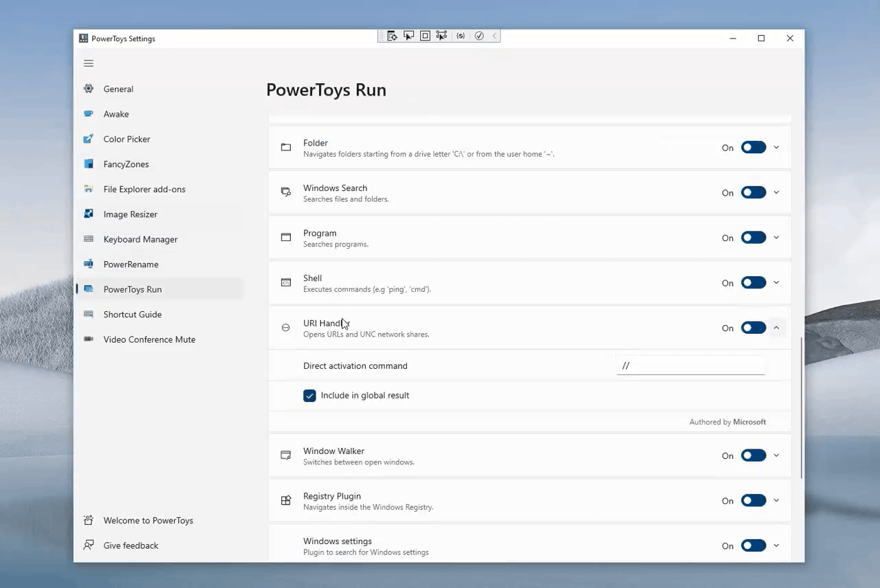Turn off the Shell plugin toggle
The height and width of the screenshot is (588, 880).
[753, 282]
